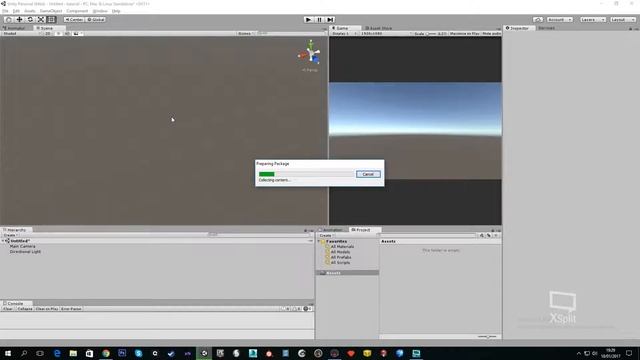Select the Rotate tool

click(30, 20)
